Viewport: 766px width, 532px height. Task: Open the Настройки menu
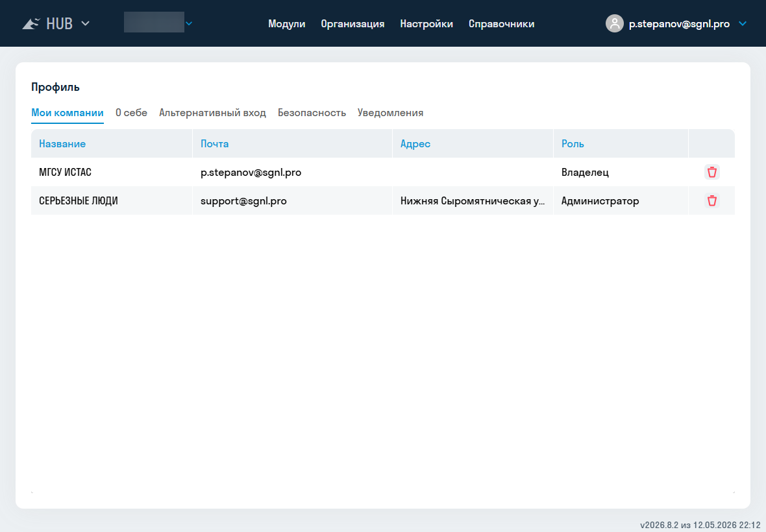tap(426, 24)
